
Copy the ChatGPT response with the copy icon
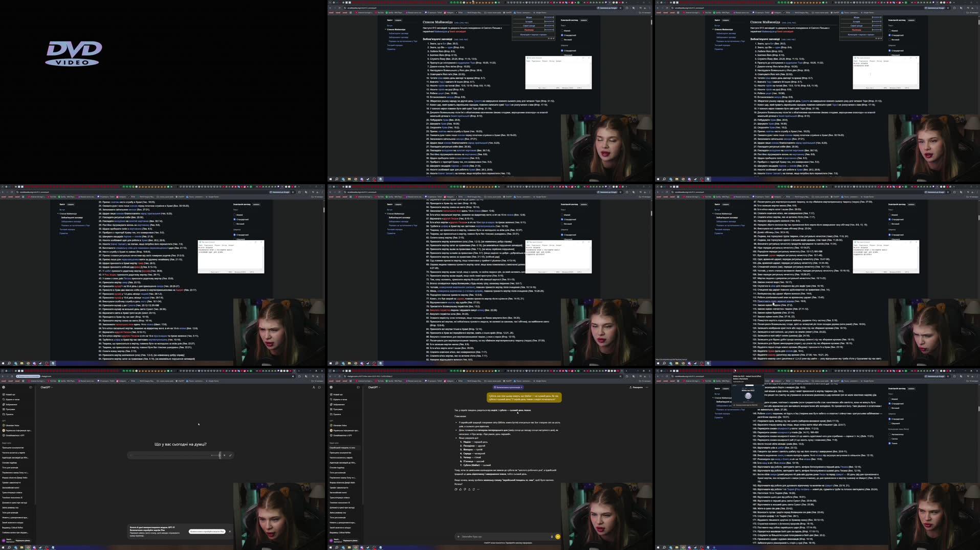coord(456,489)
